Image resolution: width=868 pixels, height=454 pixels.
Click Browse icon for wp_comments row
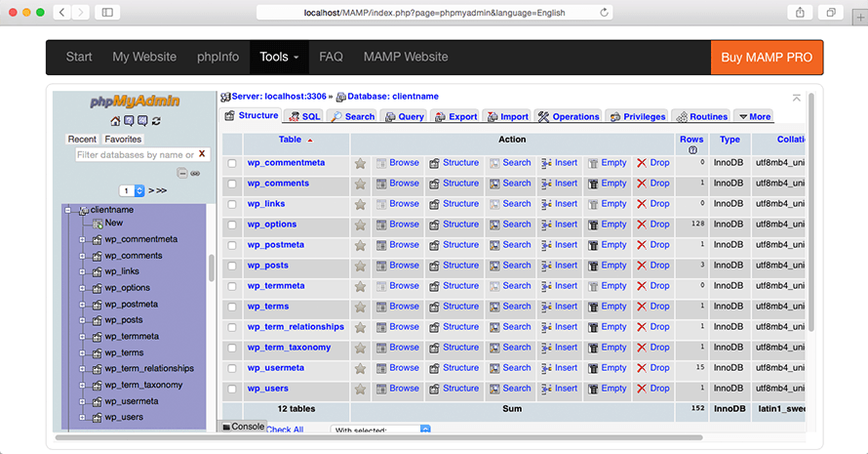pos(381,184)
